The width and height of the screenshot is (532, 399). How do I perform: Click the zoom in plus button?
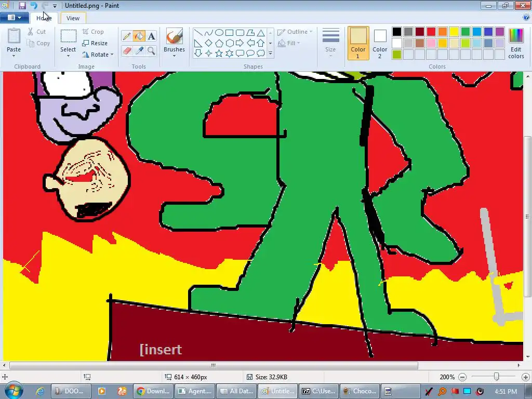pyautogui.click(x=526, y=377)
